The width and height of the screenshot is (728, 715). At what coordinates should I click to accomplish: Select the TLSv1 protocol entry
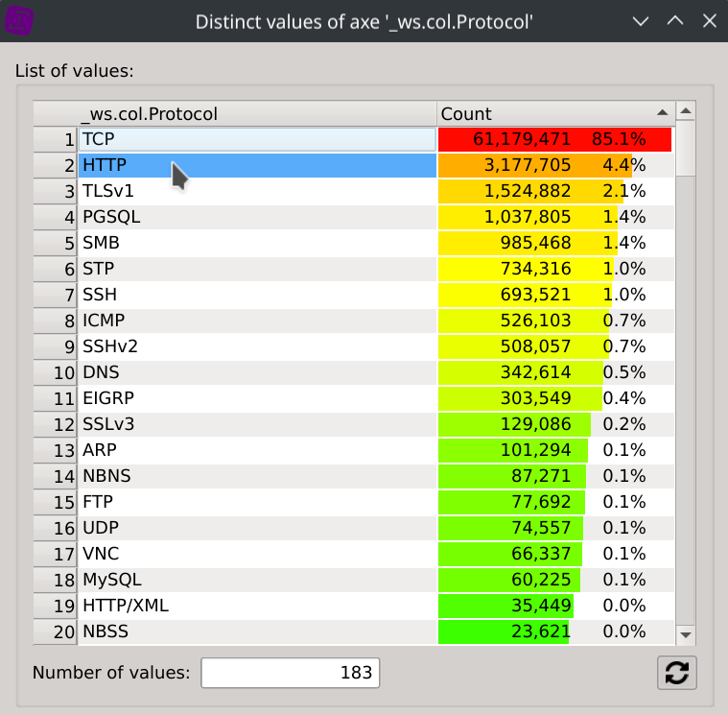pos(256,191)
